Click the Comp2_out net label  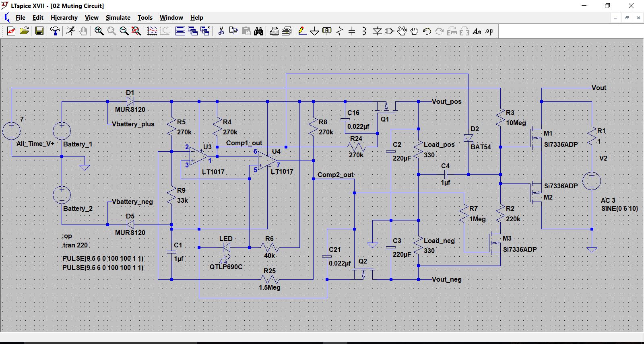[336, 175]
